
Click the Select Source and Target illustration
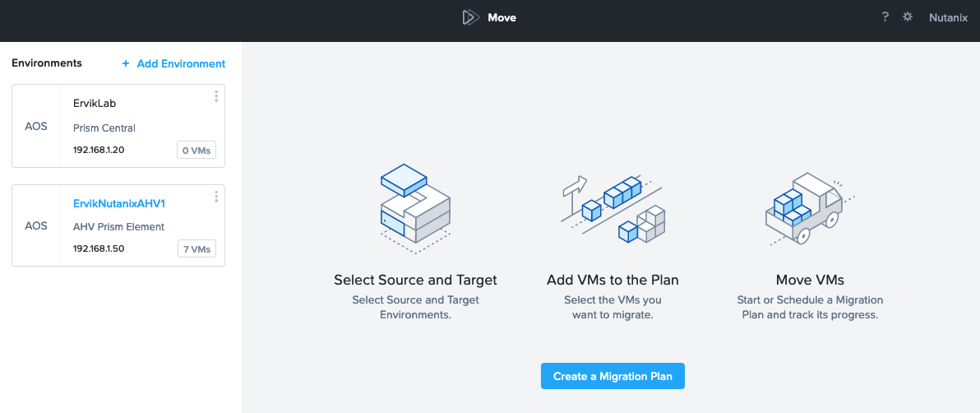click(415, 208)
